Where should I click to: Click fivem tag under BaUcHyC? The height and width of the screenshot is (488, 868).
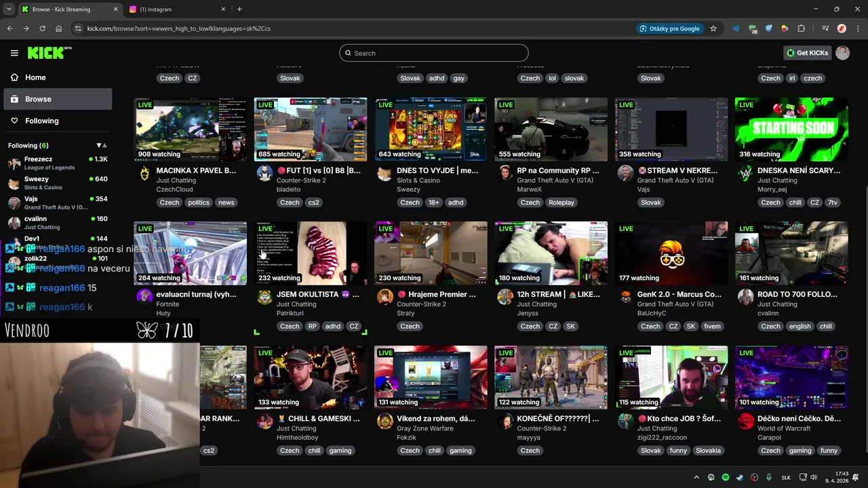point(712,326)
